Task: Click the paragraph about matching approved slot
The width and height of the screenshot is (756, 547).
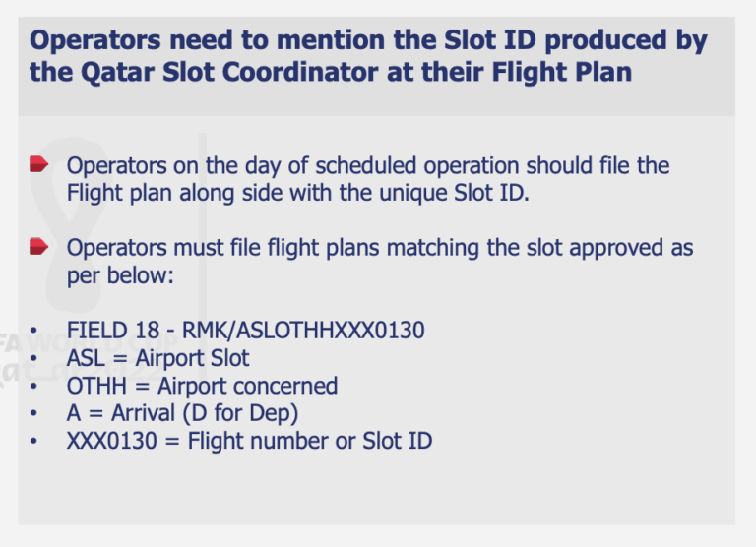Action: coord(379,261)
